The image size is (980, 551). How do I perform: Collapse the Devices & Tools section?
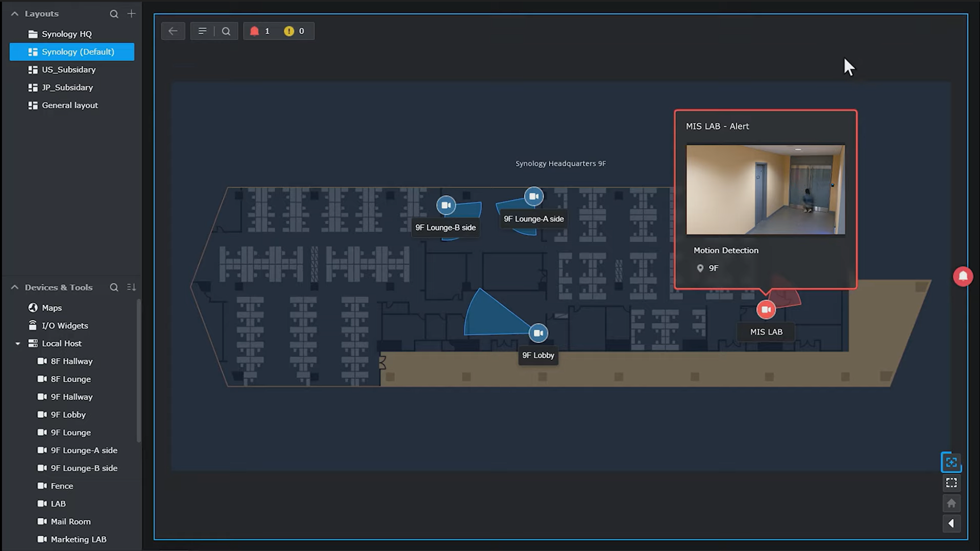(15, 287)
